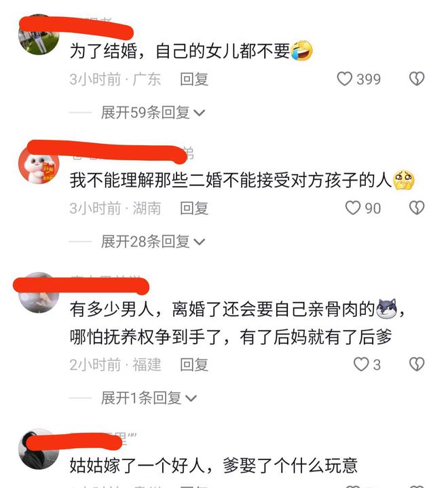
Task: Reply to the Hunan comment
Action: (x=194, y=208)
